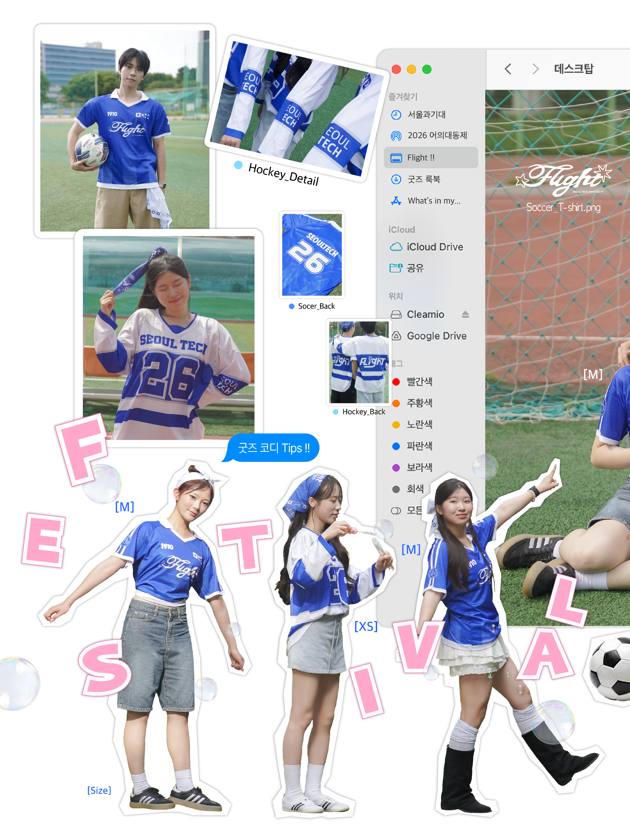Screen dimensions: 630x840
Task: Click the 데스크탑 window title
Action: click(574, 69)
